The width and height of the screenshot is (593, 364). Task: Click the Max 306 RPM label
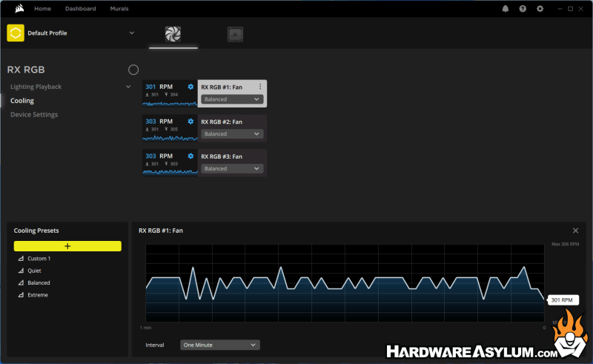pos(565,244)
